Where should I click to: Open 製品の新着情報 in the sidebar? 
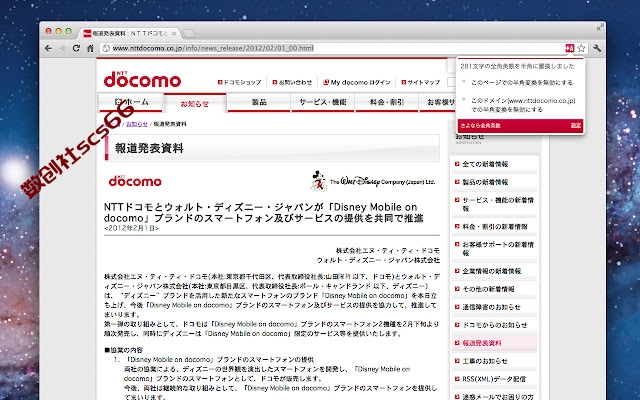(x=485, y=182)
